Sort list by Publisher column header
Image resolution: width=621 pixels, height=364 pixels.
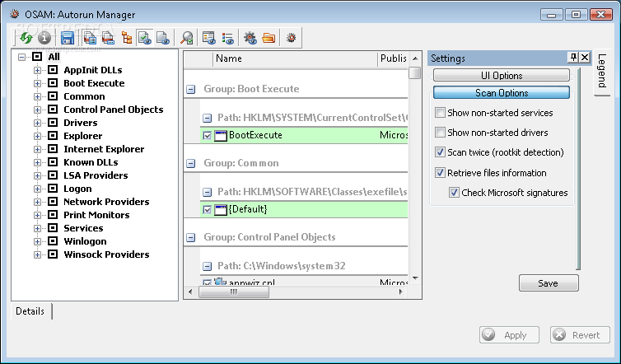coord(393,58)
